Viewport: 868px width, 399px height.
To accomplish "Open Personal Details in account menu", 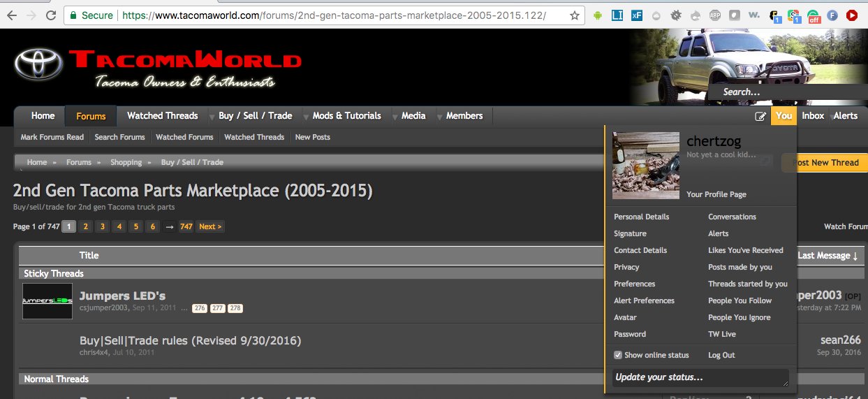I will click(641, 217).
